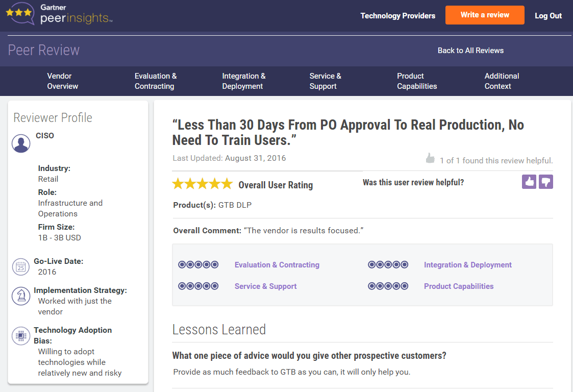Screen dimensions: 573x392
Task: Open the Technology Providers link
Action: [397, 16]
